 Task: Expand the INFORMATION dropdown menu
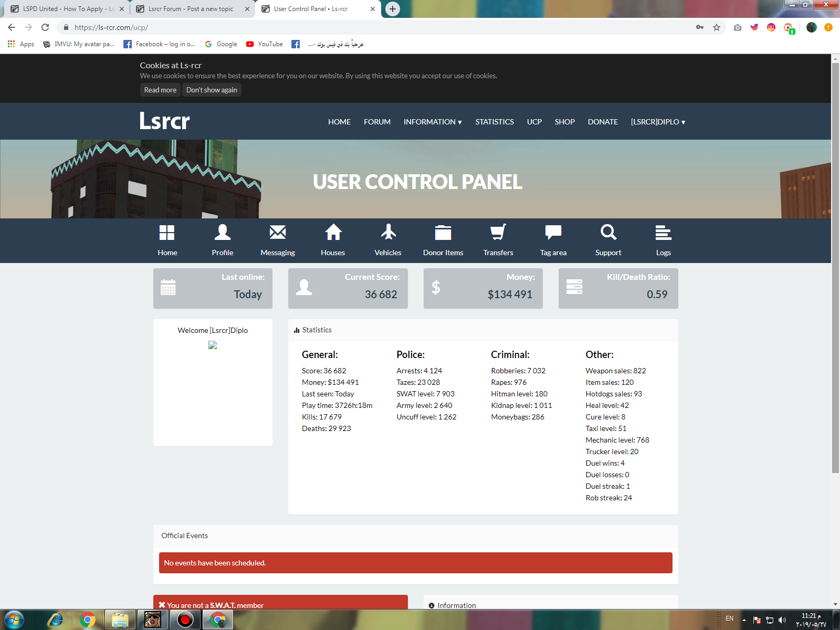click(x=433, y=122)
